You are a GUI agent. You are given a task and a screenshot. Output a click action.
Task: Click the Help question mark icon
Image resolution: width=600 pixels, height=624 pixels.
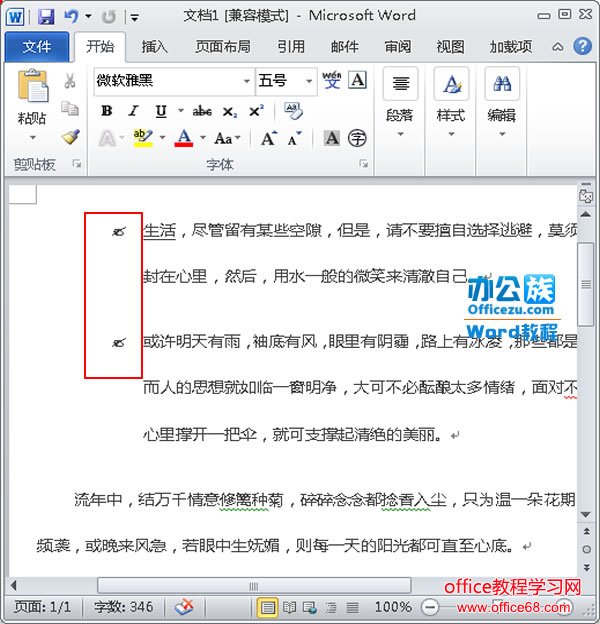[x=582, y=46]
